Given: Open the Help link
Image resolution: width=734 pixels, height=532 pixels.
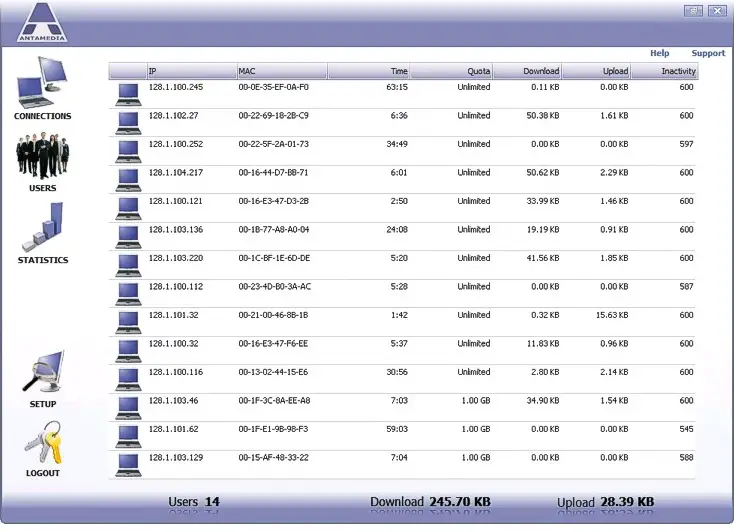Looking at the screenshot, I should (x=660, y=53).
